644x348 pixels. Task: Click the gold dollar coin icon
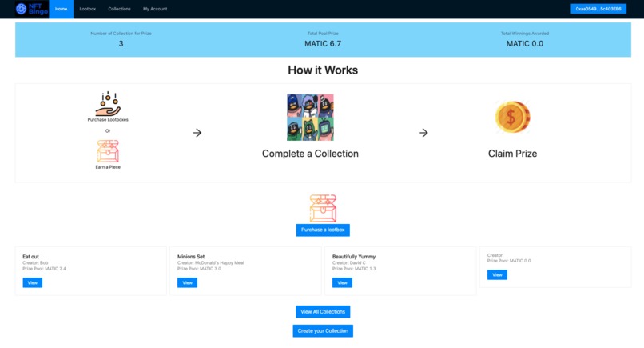click(512, 117)
